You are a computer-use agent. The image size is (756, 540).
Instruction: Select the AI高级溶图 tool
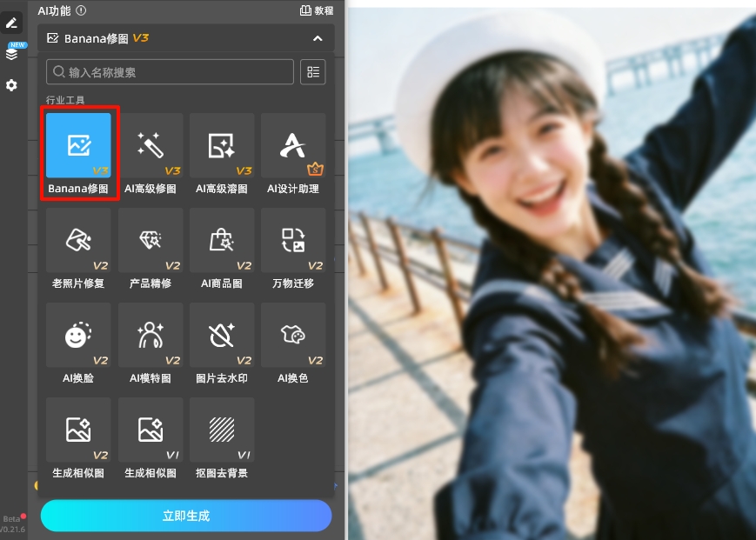pyautogui.click(x=221, y=145)
